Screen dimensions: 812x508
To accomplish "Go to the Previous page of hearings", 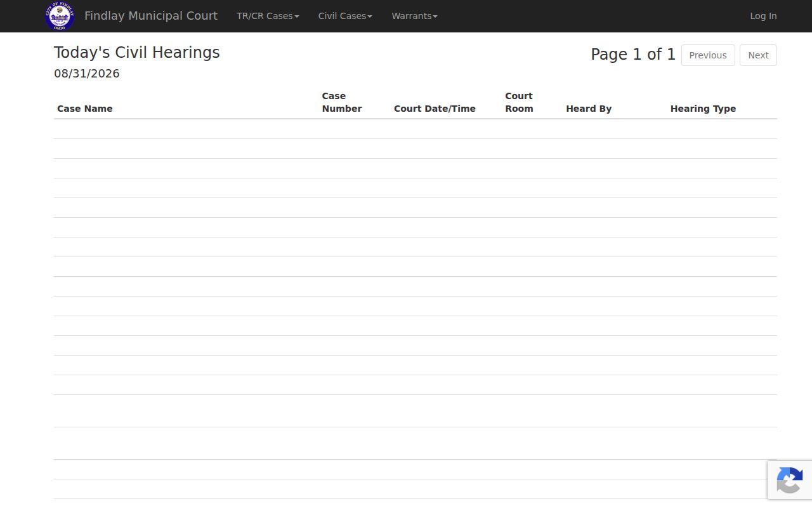I will (708, 55).
